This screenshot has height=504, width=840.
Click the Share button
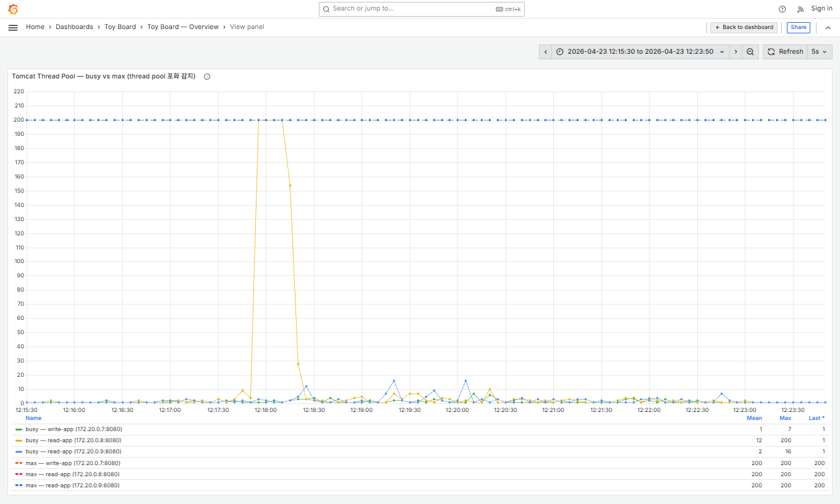(799, 28)
